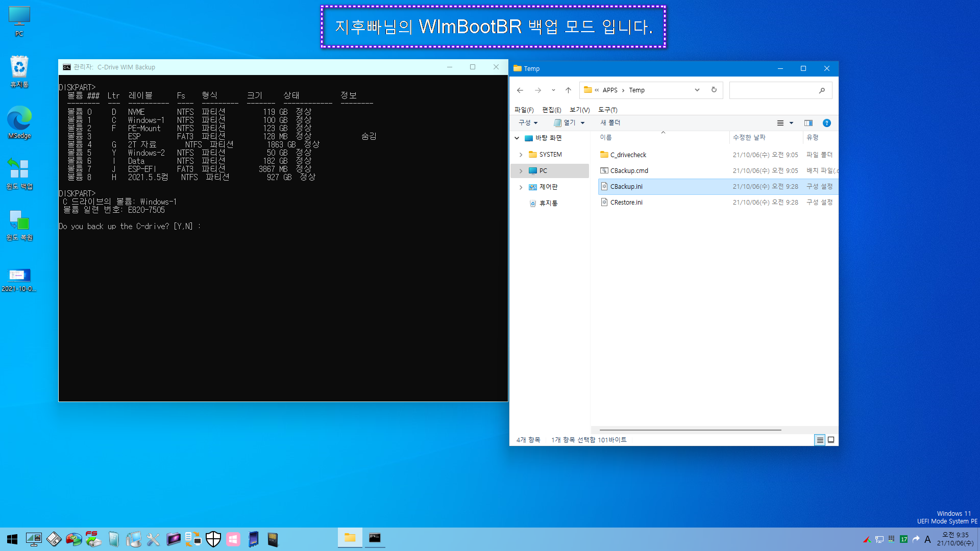Image resolution: width=980 pixels, height=551 pixels.
Task: Select 휴지통 in the navigation tree
Action: pyautogui.click(x=548, y=203)
